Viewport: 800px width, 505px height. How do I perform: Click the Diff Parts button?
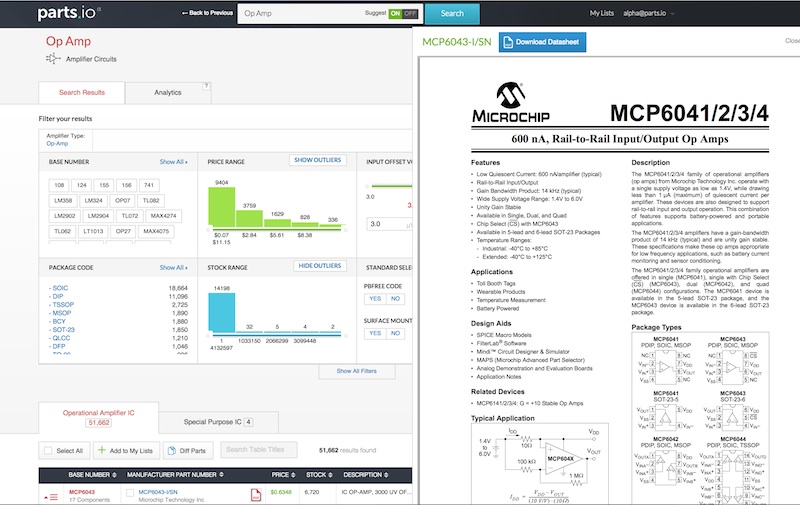tap(187, 450)
